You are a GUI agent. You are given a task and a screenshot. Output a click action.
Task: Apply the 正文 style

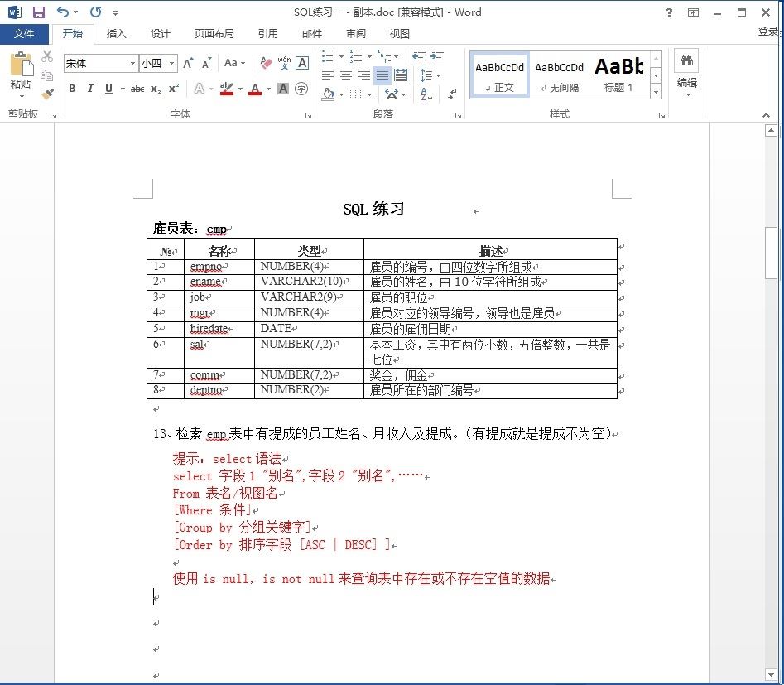(499, 75)
